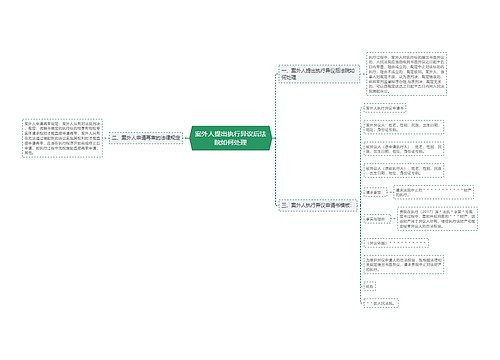Click the 贵院在执行（2017） detail node
This screenshot has width=500, height=360.
point(437,219)
